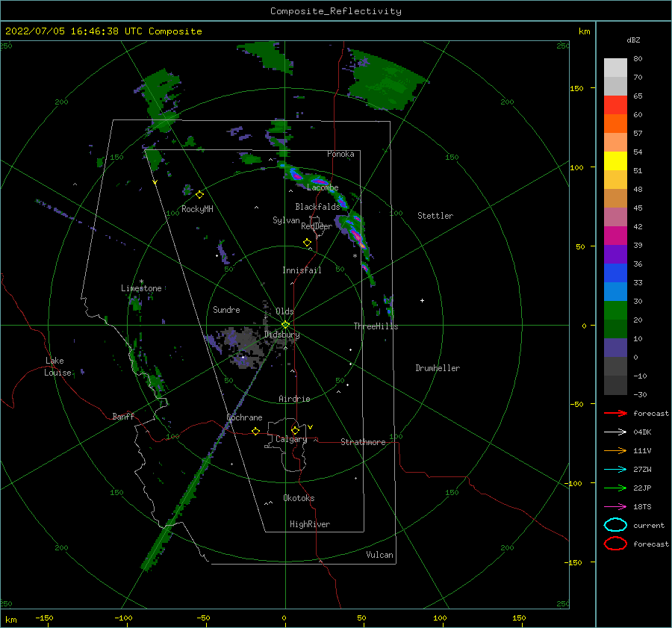Viewport: 672px width, 628px height.
Task: Click the white plus marker south of Stettler
Action: pos(422,300)
